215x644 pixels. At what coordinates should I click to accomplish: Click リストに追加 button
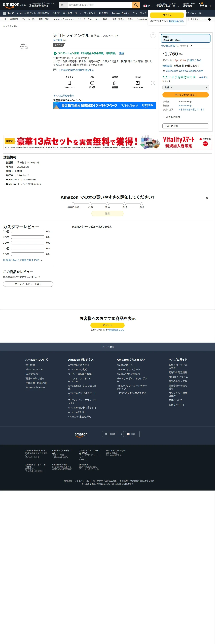[x=186, y=126]
